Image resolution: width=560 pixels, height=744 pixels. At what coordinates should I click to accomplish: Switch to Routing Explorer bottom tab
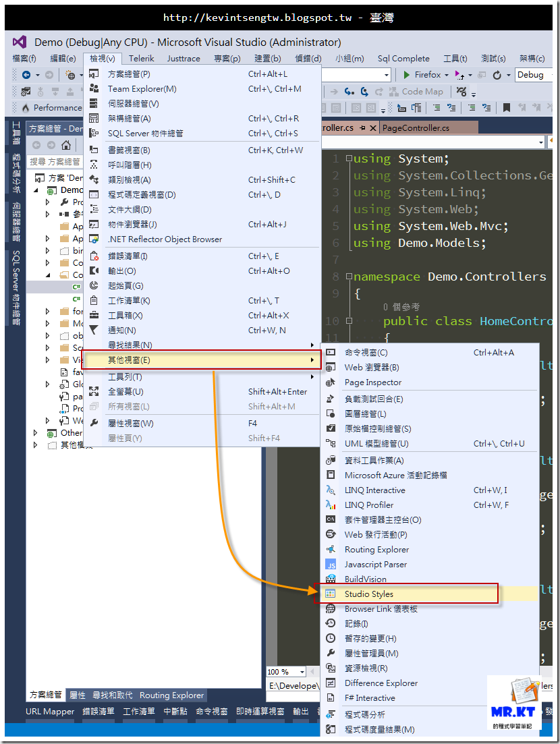[x=171, y=695]
